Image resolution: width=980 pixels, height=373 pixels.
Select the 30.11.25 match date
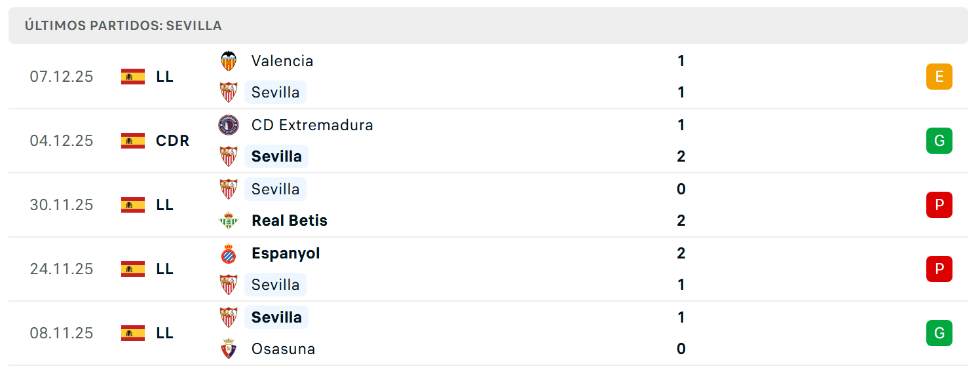coord(62,205)
